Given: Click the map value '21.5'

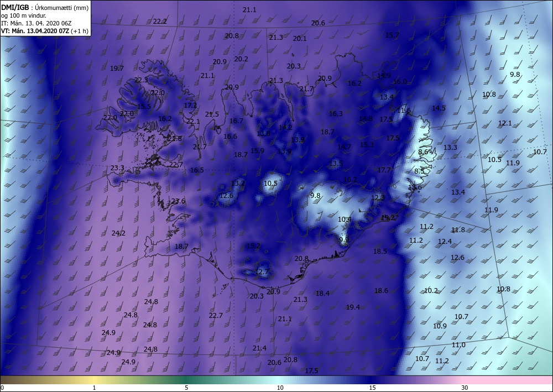Looking at the screenshot, I should click(x=212, y=114).
